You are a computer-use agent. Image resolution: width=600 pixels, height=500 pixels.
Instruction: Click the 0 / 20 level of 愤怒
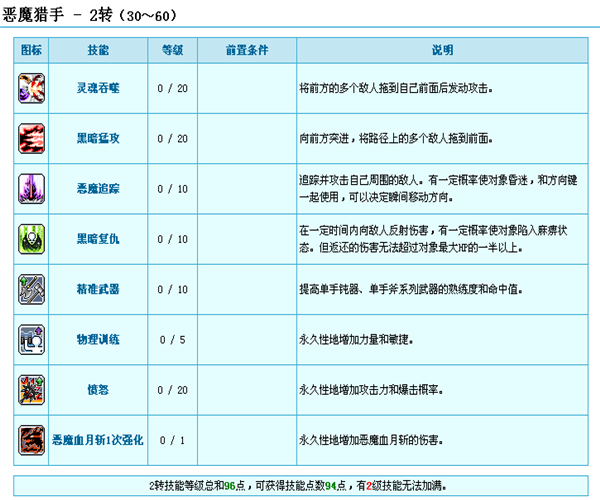tap(173, 390)
